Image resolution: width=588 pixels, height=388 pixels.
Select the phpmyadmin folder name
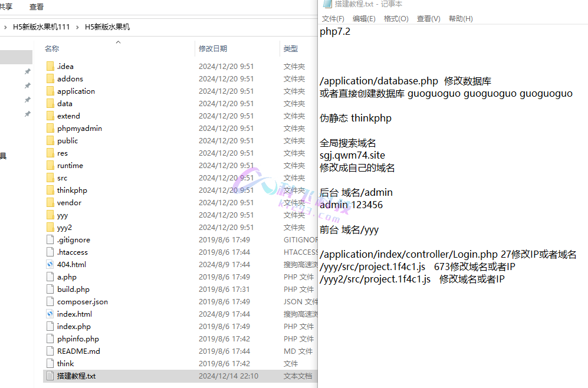click(80, 129)
